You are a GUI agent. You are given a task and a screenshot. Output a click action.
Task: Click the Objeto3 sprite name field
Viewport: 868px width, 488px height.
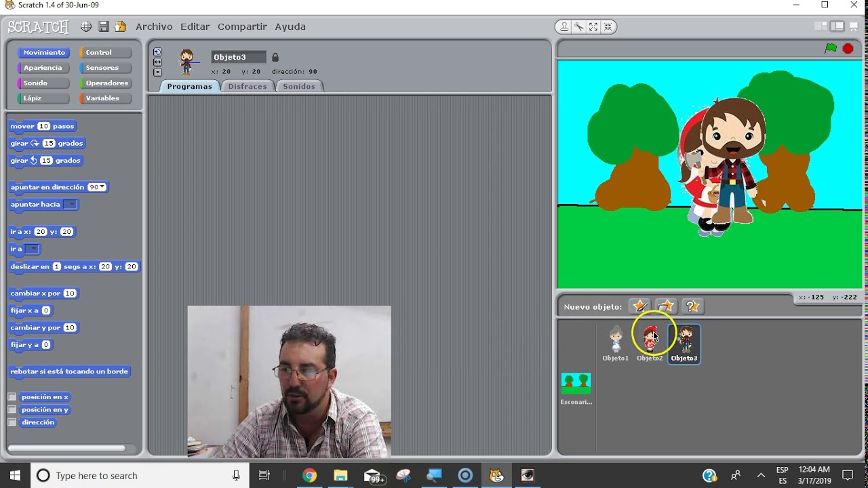click(238, 57)
